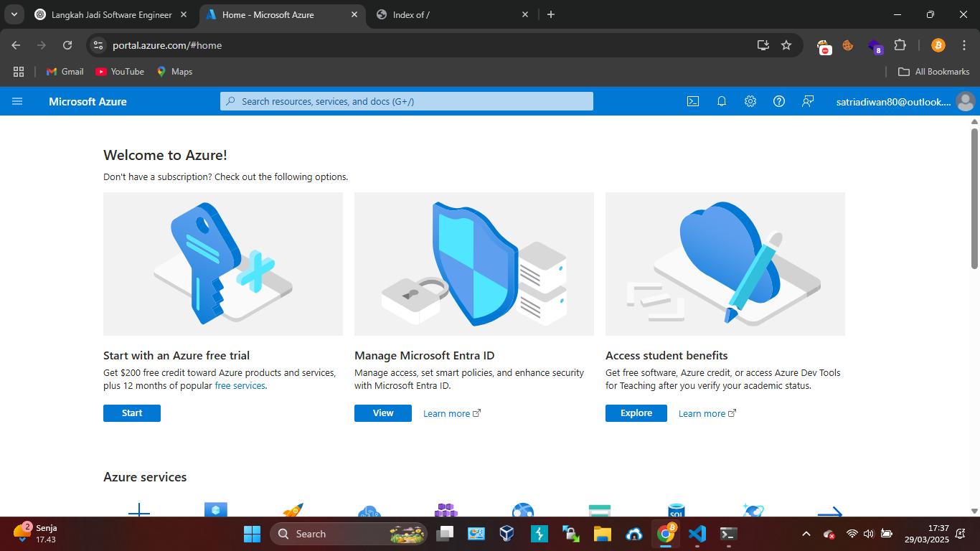The height and width of the screenshot is (551, 980).
Task: Open the Azure portal hamburger menu
Action: [17, 101]
